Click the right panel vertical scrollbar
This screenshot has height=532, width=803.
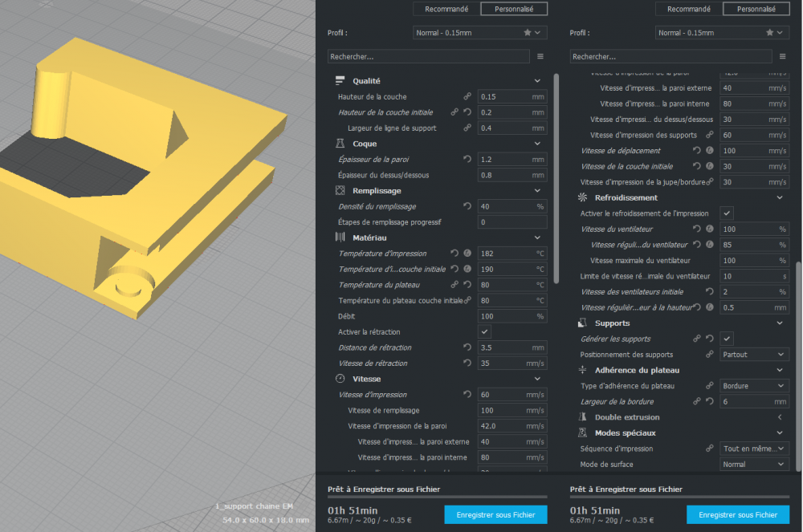(x=799, y=366)
